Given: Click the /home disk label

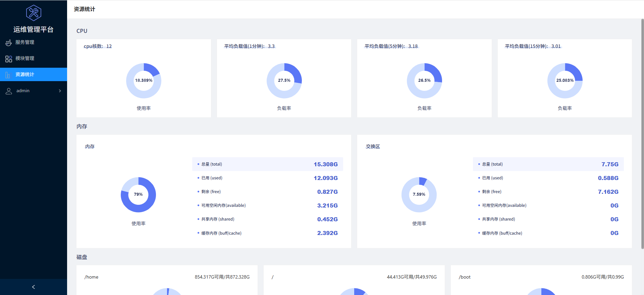Looking at the screenshot, I should point(92,277).
